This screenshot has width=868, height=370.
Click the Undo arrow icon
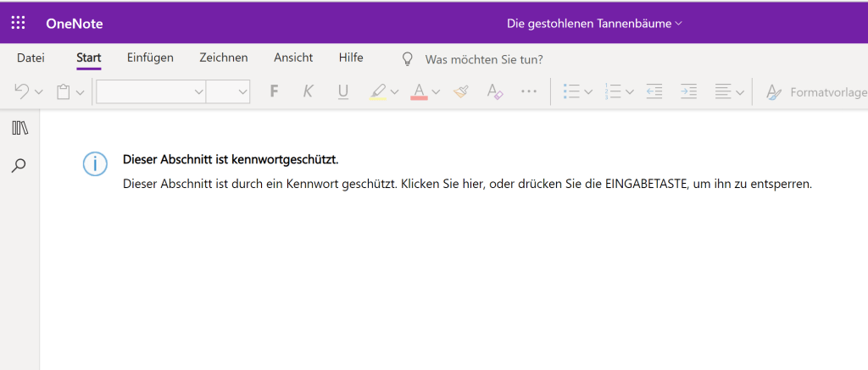click(x=23, y=91)
